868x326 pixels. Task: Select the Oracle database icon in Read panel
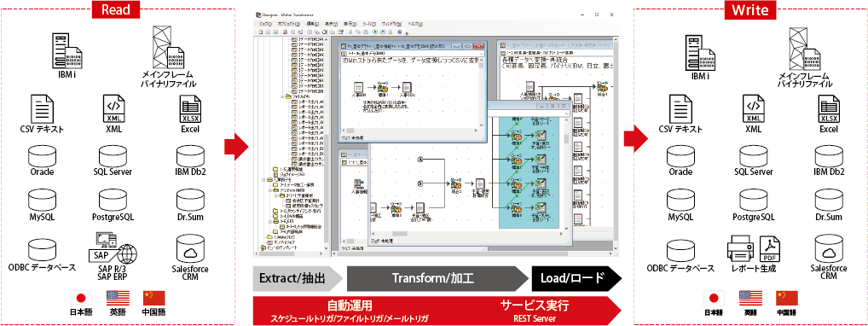tap(42, 157)
